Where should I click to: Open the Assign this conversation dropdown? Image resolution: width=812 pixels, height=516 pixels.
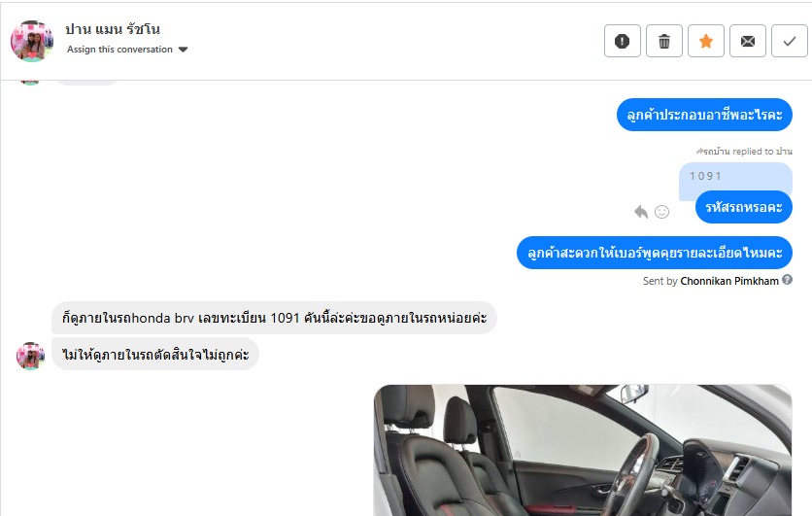(127, 50)
